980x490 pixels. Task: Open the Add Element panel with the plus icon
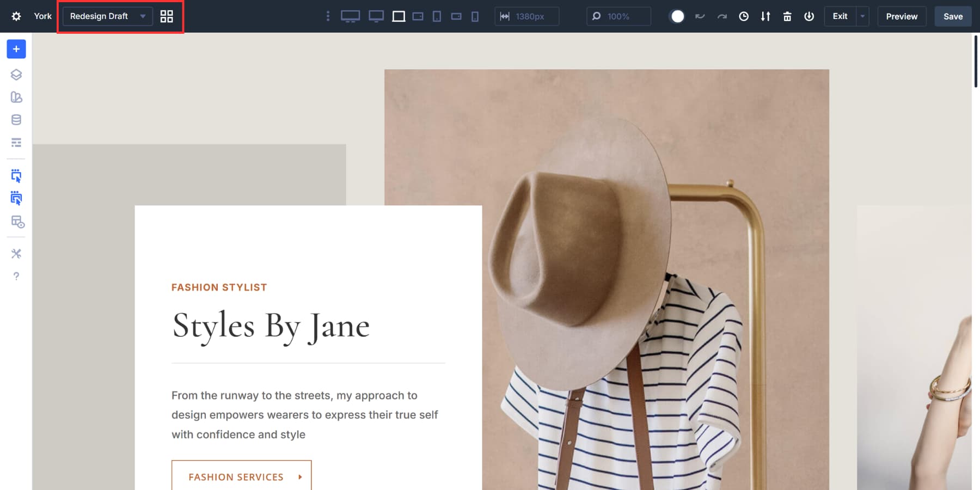pos(16,49)
